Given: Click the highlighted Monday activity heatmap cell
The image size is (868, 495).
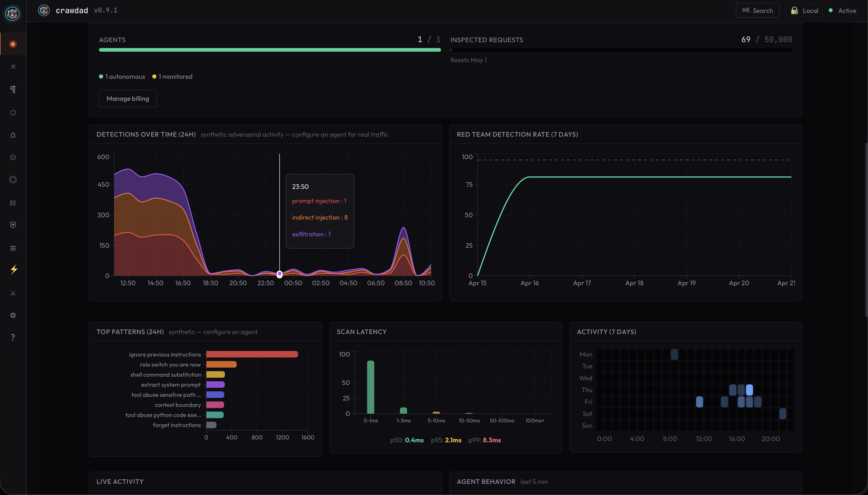Looking at the screenshot, I should point(674,354).
